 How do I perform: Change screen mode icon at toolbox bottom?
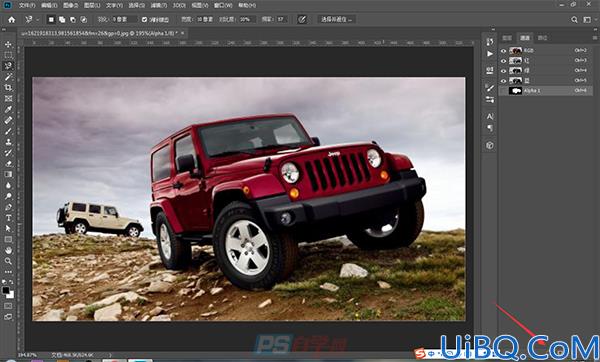pyautogui.click(x=8, y=317)
